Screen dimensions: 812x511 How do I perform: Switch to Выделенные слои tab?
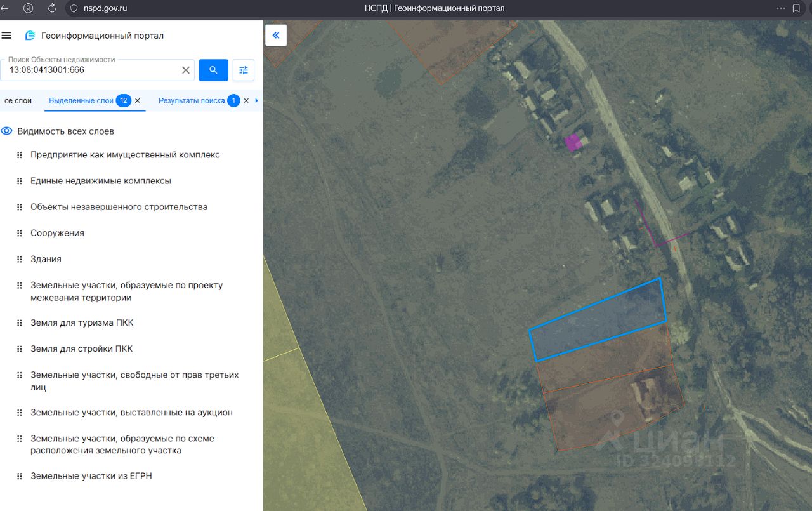click(x=81, y=101)
